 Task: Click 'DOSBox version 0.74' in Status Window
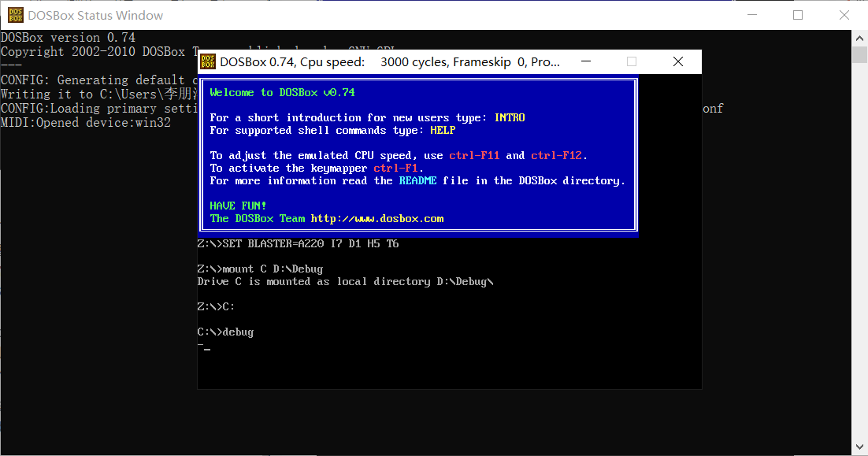pyautogui.click(x=68, y=38)
